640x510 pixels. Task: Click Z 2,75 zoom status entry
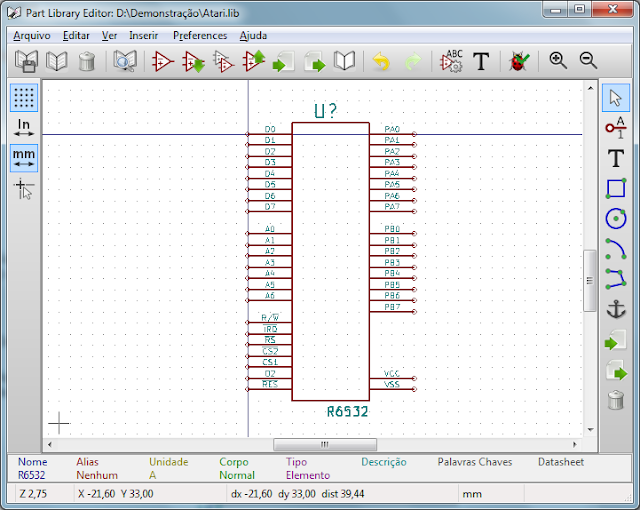33,494
